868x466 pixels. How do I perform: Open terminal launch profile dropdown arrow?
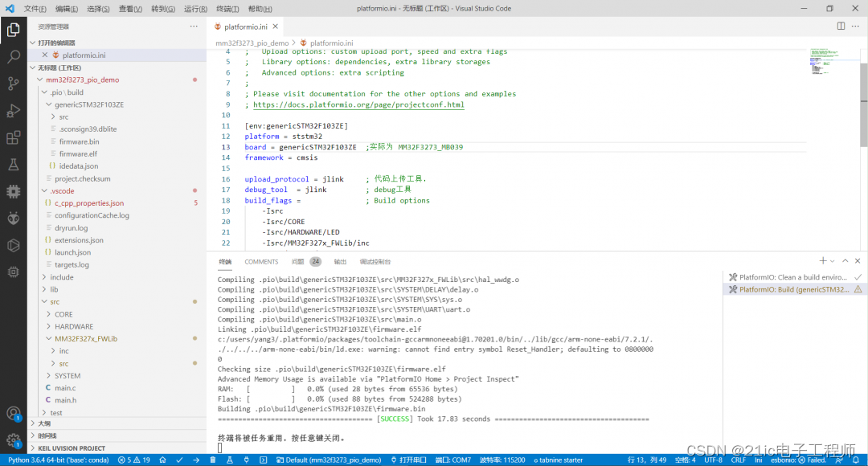click(832, 261)
